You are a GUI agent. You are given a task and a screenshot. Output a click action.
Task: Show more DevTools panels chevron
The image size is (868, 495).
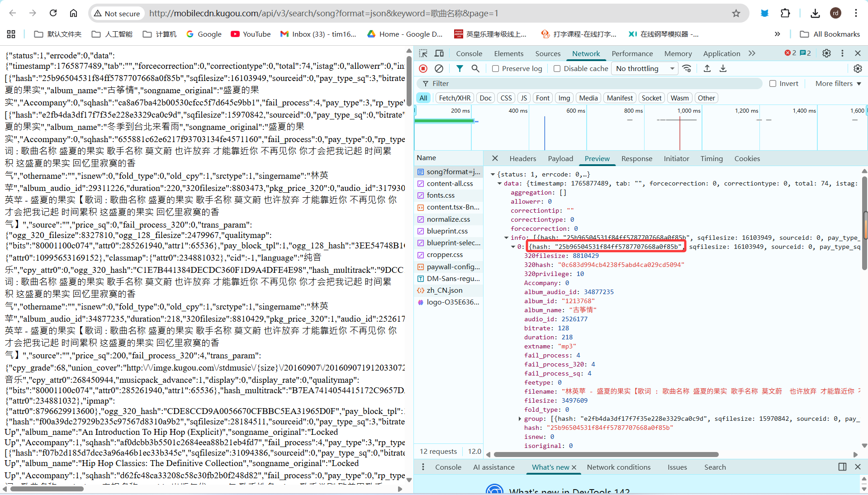pos(752,53)
